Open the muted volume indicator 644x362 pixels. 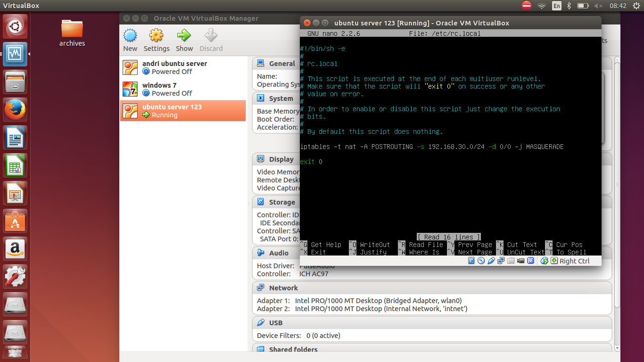tap(598, 6)
